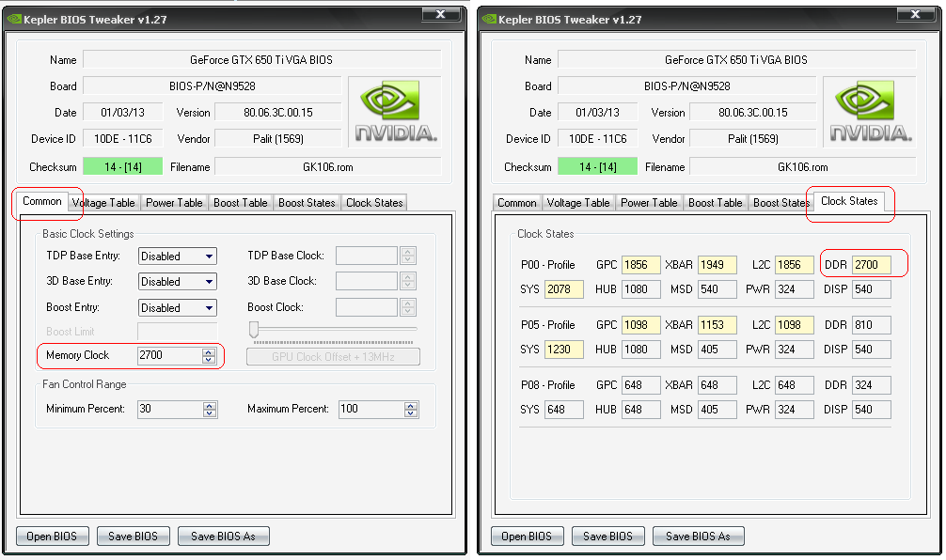Click the P00 profile SYS field 2078

coord(564,289)
